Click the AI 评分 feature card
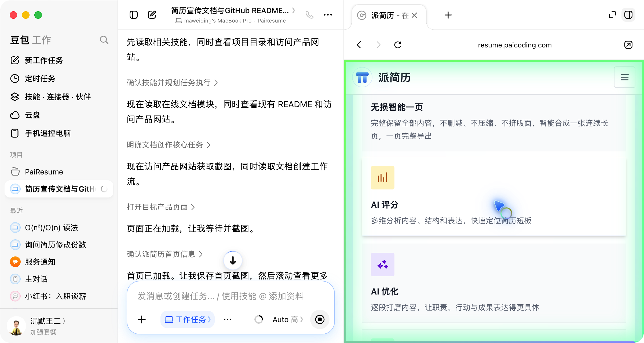644x343 pixels. coord(494,197)
